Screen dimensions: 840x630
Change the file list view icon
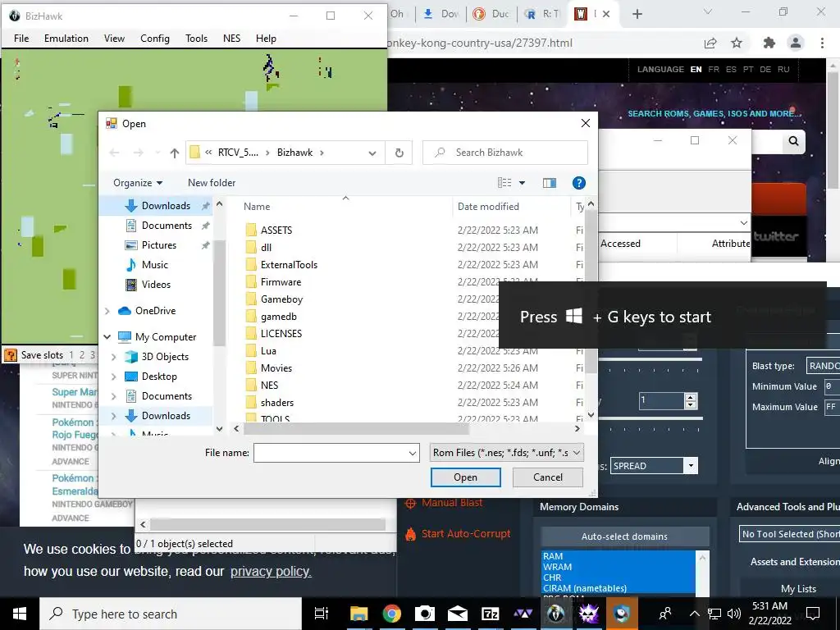(x=504, y=183)
